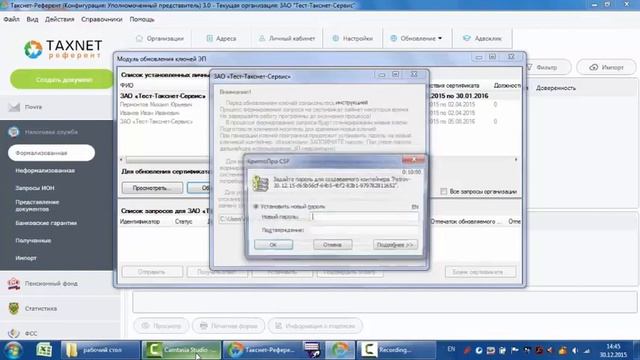Click left arrow of the certificate list scrollbar
This screenshot has height=360, width=640.
click(122, 160)
